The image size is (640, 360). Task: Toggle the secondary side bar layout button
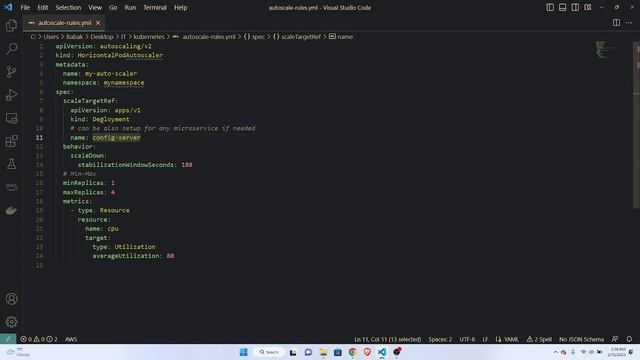[x=575, y=7]
